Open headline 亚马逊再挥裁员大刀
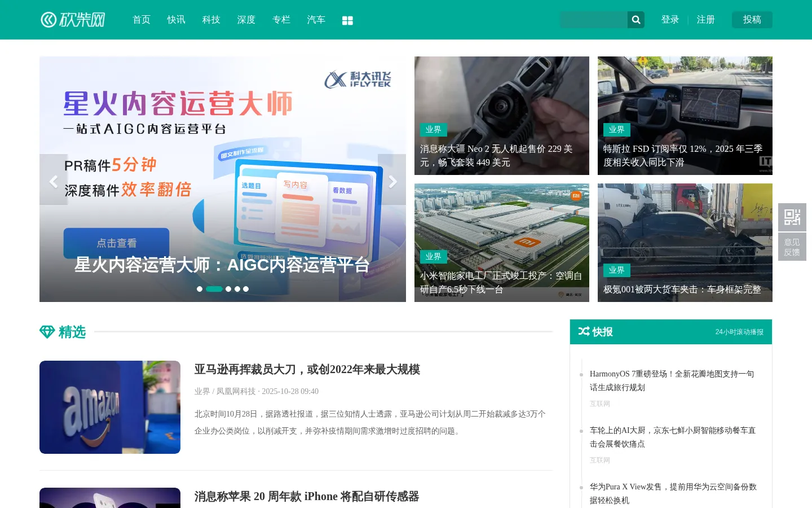 307,370
